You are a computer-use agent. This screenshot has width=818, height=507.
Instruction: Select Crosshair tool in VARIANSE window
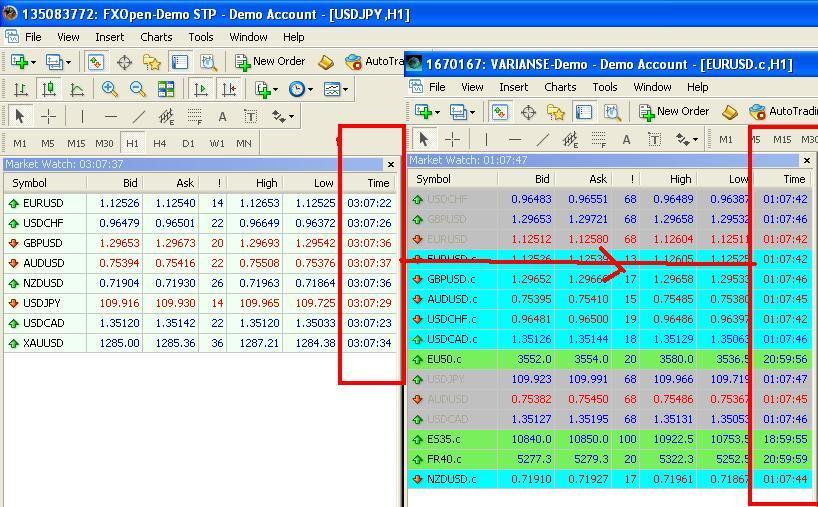click(452, 139)
